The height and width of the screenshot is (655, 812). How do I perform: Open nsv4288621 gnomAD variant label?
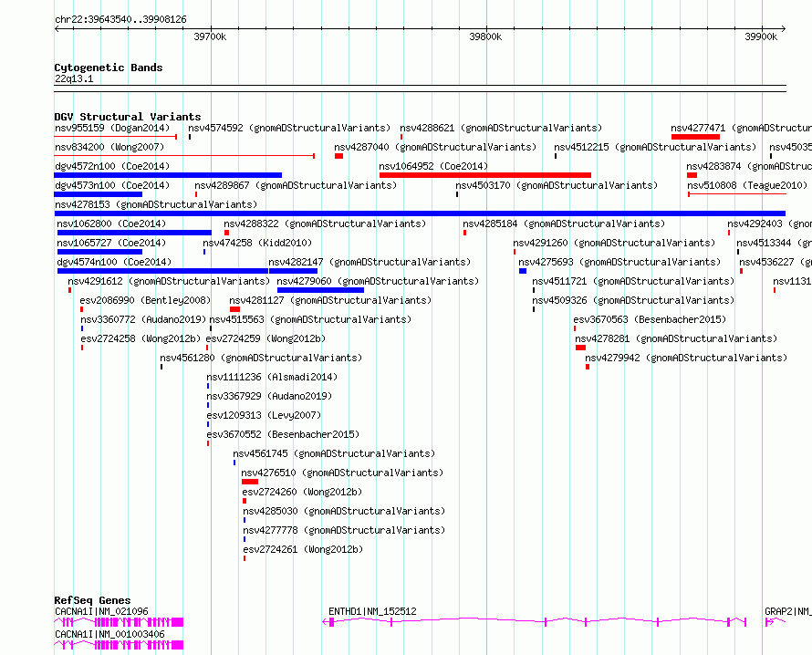pos(501,128)
